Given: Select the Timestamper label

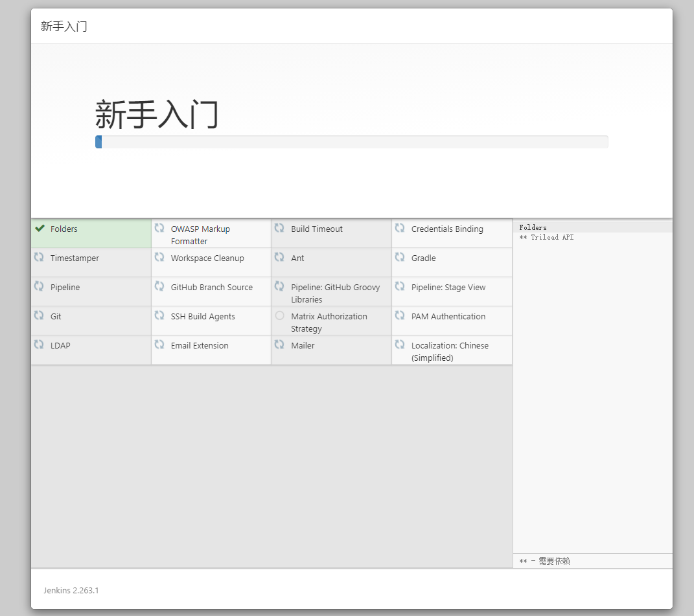Looking at the screenshot, I should coord(75,258).
